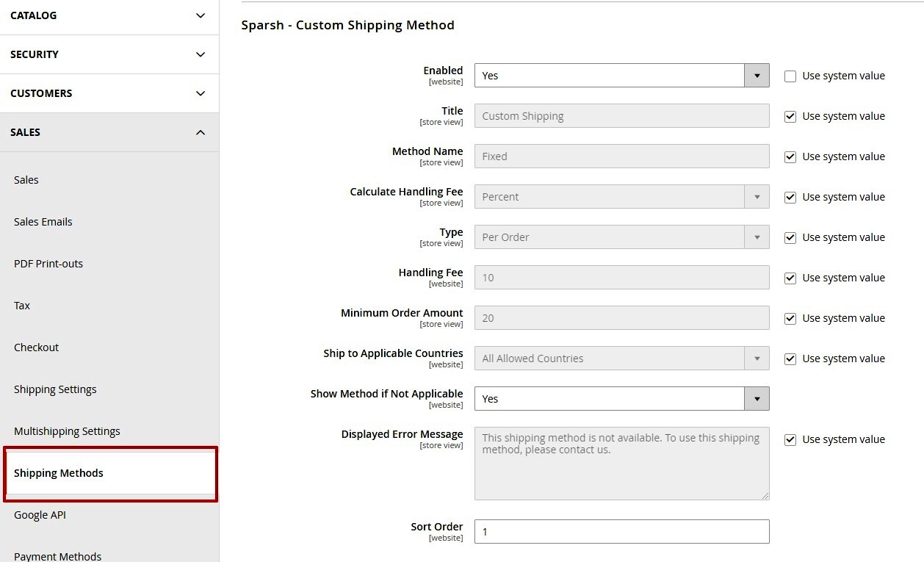The image size is (924, 562).
Task: Open the Ship to Applicable Countries selector
Action: click(757, 358)
